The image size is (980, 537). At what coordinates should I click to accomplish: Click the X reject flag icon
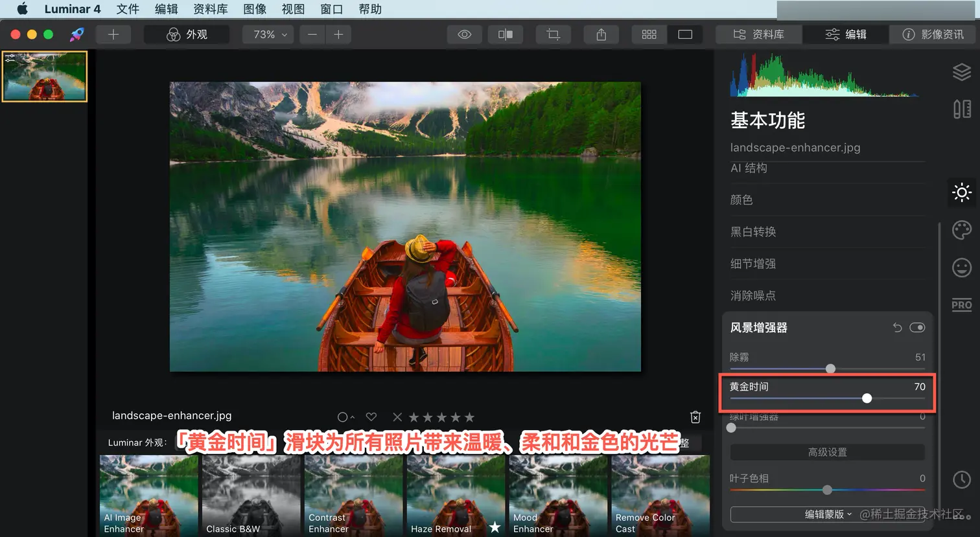(x=397, y=417)
